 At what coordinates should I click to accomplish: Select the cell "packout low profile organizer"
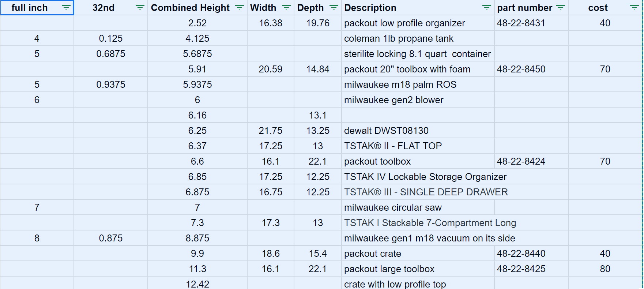tap(418, 23)
